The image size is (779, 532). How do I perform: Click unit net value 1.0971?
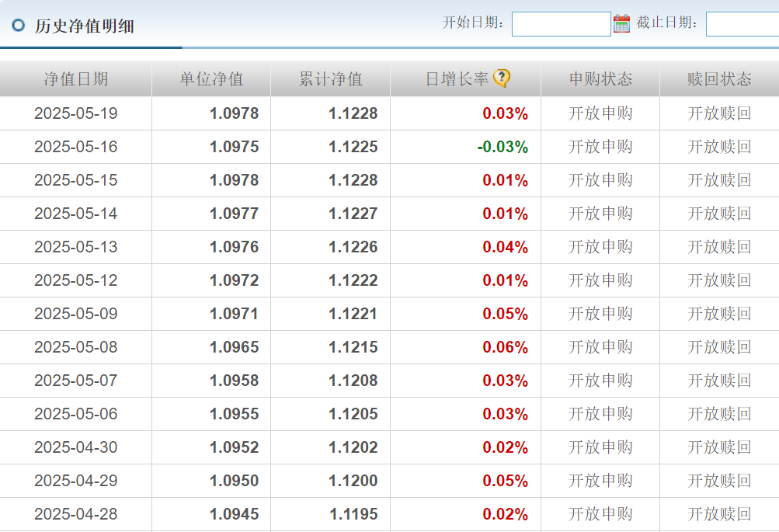tap(234, 314)
